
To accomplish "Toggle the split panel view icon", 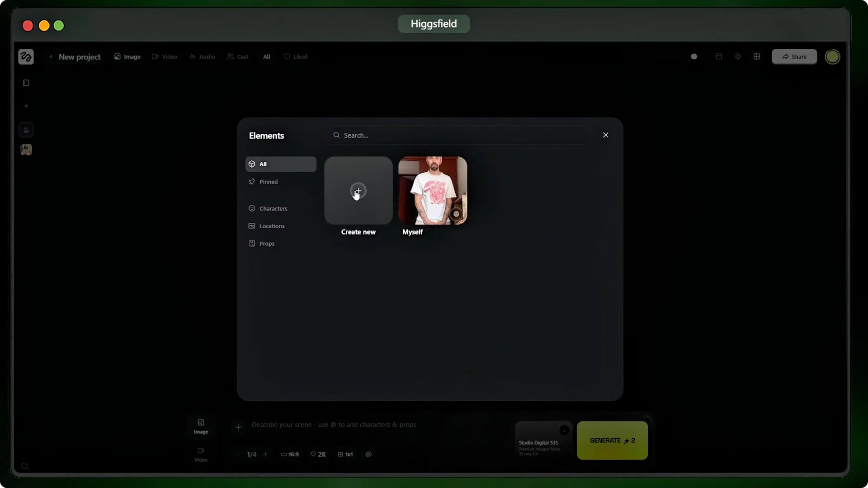I will [718, 56].
